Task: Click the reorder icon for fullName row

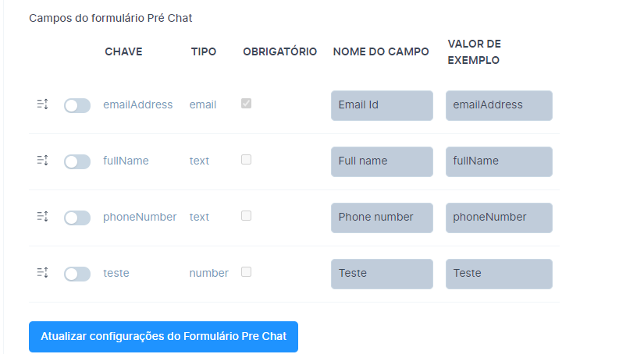Action: [x=42, y=161]
